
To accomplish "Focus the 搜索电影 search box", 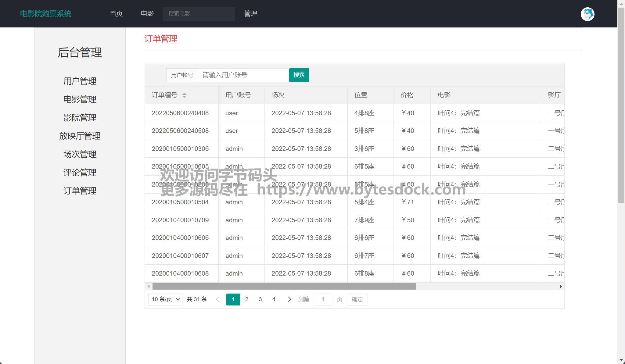I will click(199, 14).
